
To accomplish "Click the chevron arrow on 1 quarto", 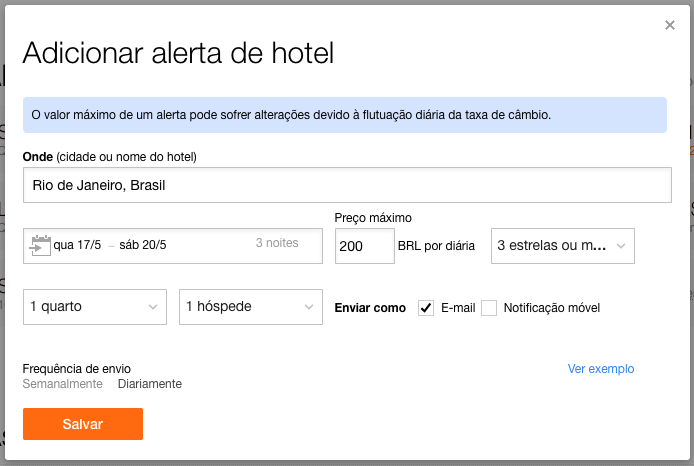I will pyautogui.click(x=153, y=307).
